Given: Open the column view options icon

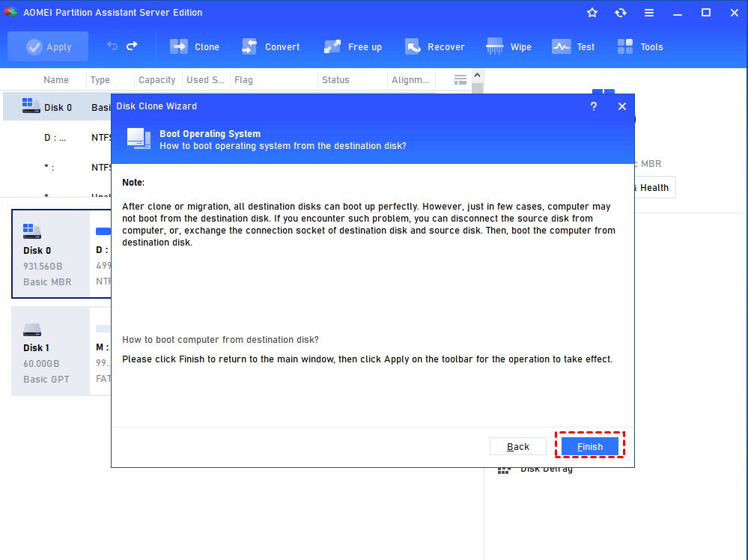Looking at the screenshot, I should 460,80.
